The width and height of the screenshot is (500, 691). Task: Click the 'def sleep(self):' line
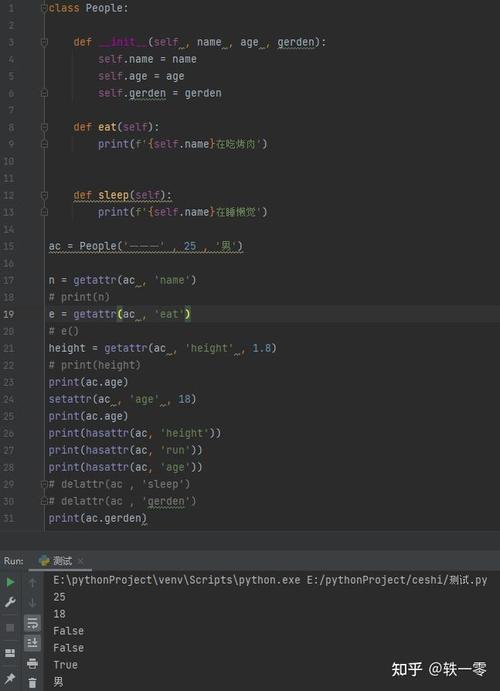pos(122,195)
